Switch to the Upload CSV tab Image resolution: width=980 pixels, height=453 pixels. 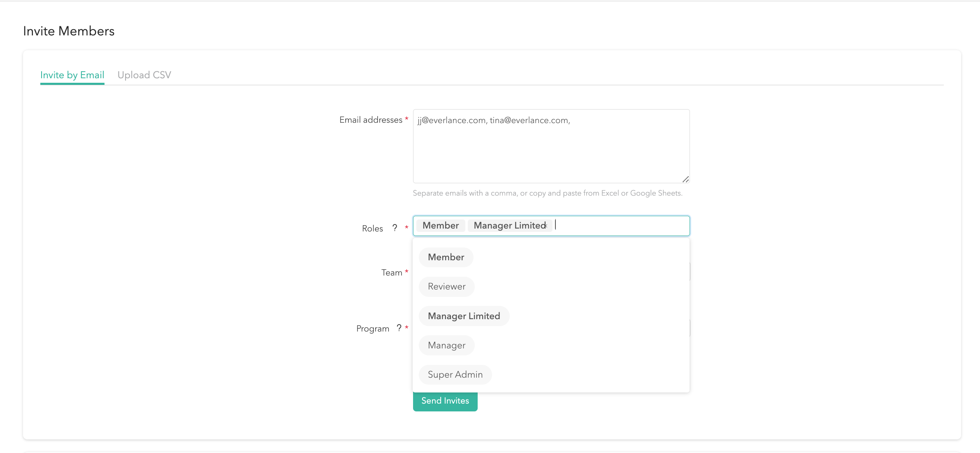[144, 75]
